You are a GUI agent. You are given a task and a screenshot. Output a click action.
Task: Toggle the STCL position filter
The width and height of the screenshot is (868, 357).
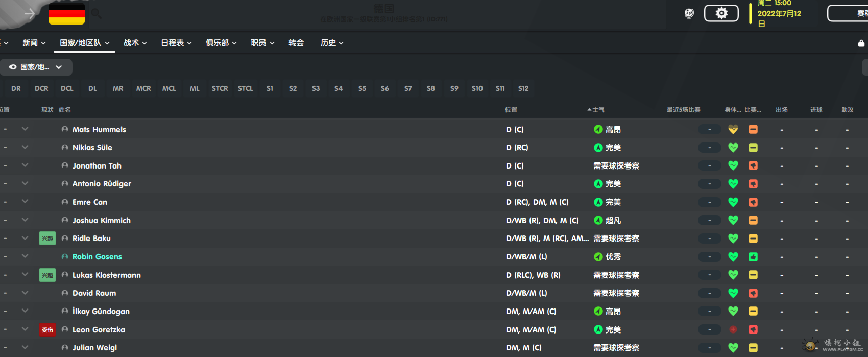point(245,88)
